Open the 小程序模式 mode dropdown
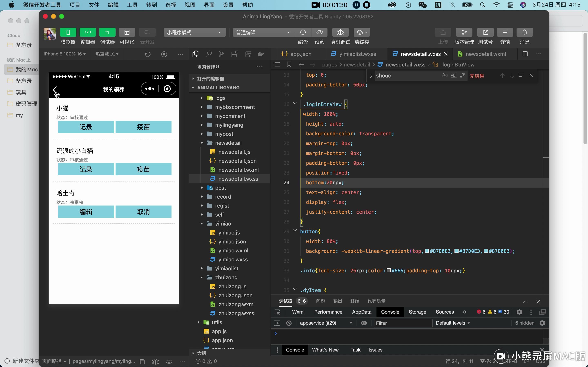Image resolution: width=588 pixels, height=367 pixels. coord(194,32)
